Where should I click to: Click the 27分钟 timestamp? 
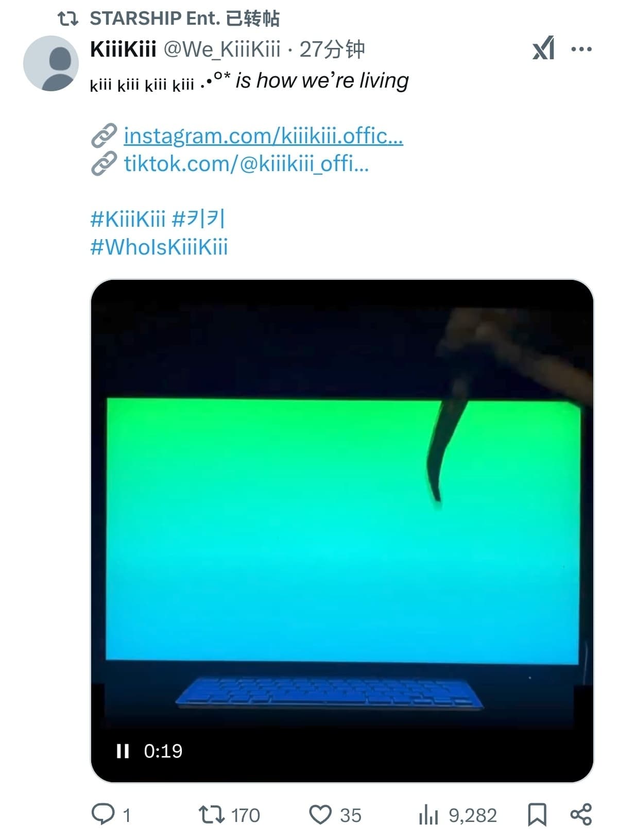[332, 49]
